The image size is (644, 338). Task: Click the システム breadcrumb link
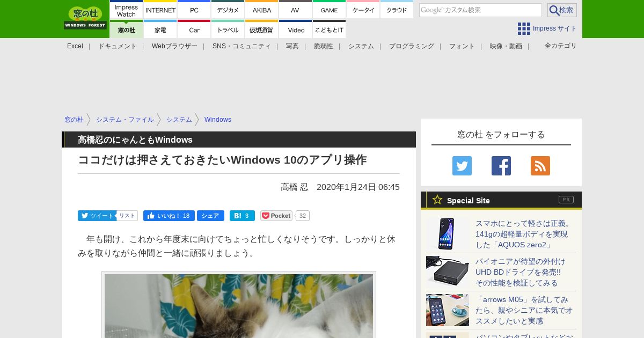coord(179,120)
